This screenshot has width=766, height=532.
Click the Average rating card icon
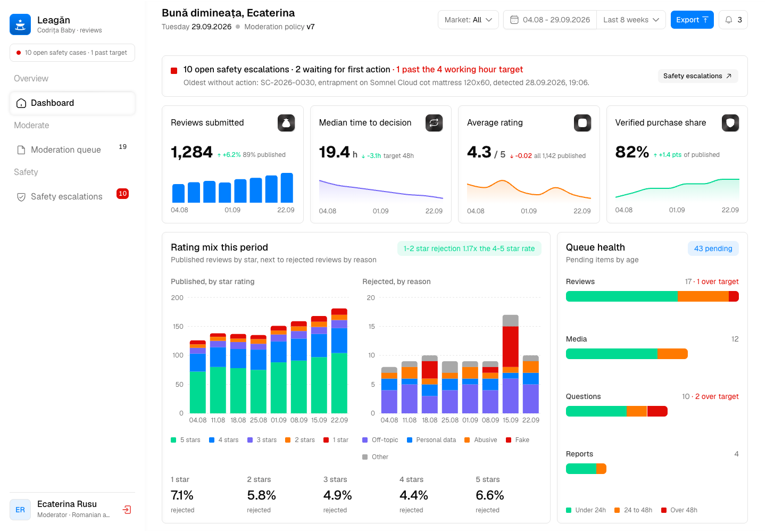click(x=582, y=123)
